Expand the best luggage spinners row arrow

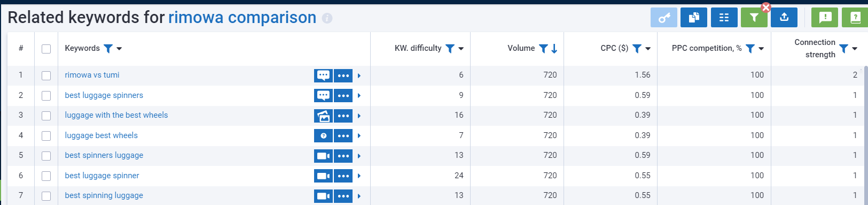359,96
